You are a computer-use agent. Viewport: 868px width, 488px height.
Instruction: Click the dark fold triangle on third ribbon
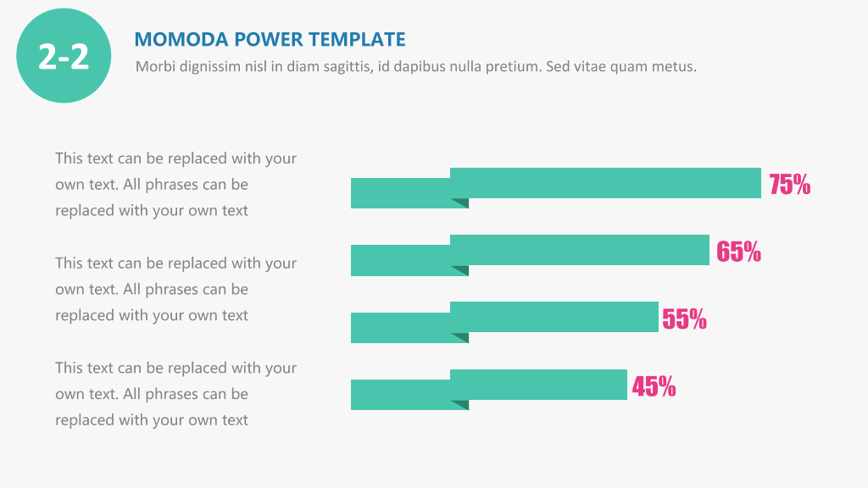pyautogui.click(x=462, y=337)
